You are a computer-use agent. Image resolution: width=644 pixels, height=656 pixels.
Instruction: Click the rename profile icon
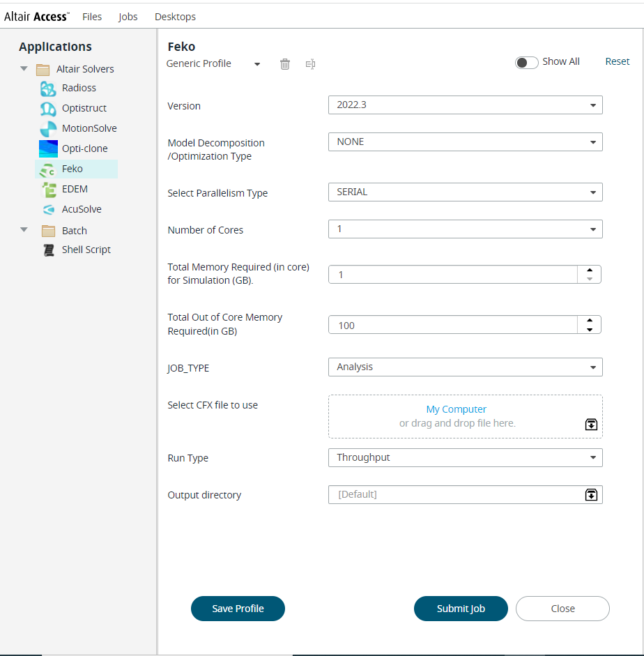tap(310, 64)
